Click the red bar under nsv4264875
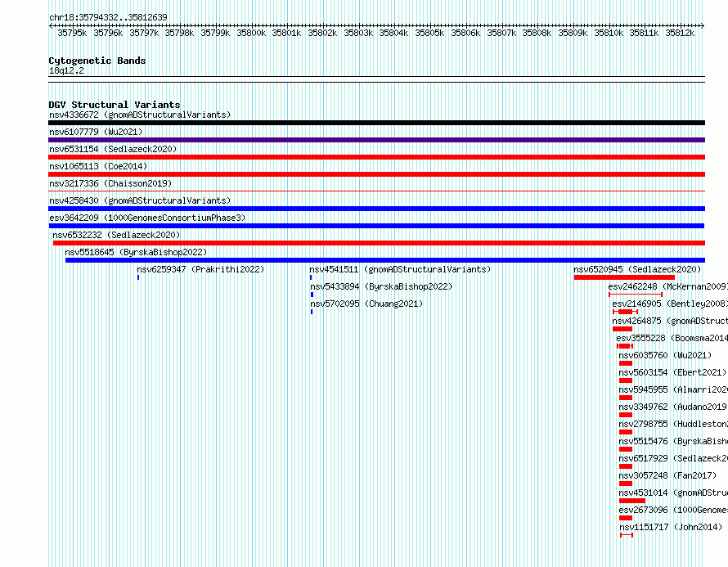Screen dimensions: 728x567 622,329
